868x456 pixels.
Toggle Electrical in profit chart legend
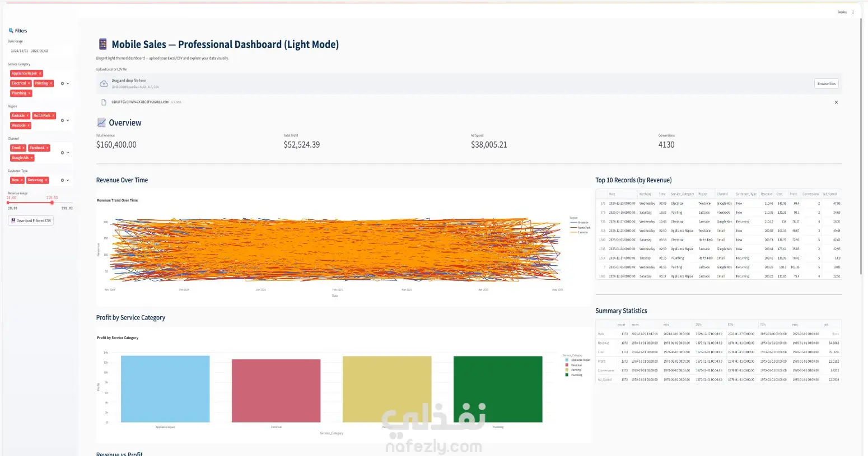(x=574, y=365)
